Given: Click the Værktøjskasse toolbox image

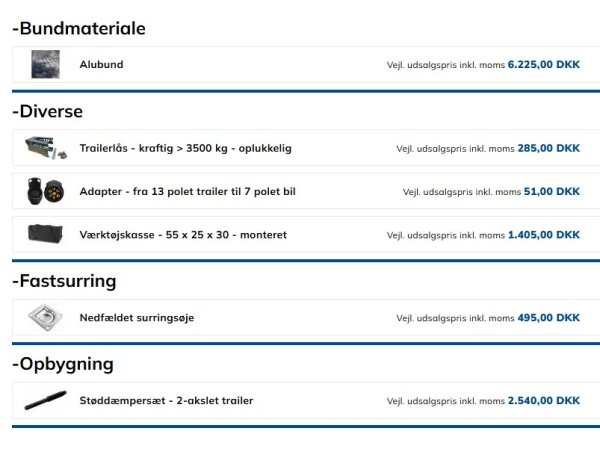Looking at the screenshot, I should pos(45,235).
